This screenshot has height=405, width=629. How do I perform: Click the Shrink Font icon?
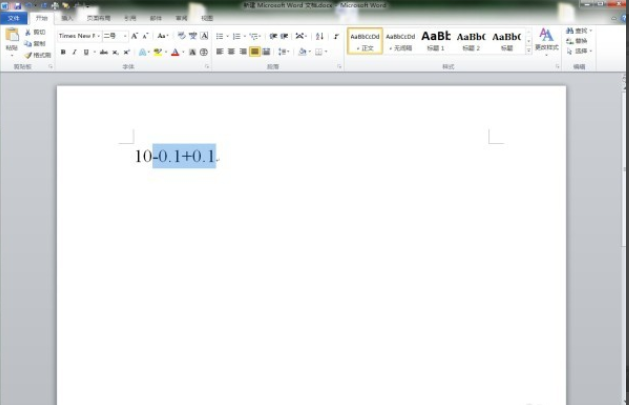145,36
